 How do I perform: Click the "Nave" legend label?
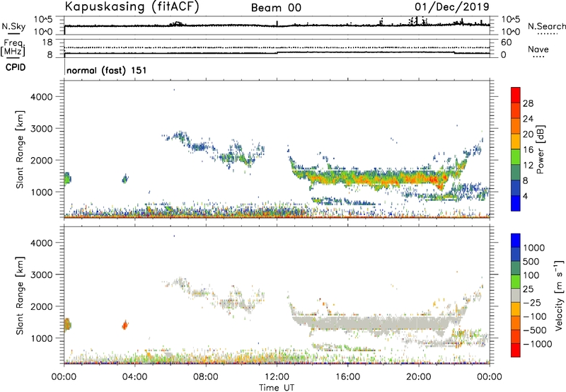click(x=538, y=50)
